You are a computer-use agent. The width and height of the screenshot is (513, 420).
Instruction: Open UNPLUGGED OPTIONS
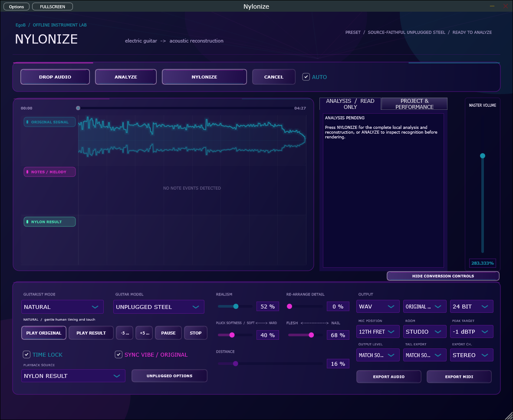(x=169, y=376)
